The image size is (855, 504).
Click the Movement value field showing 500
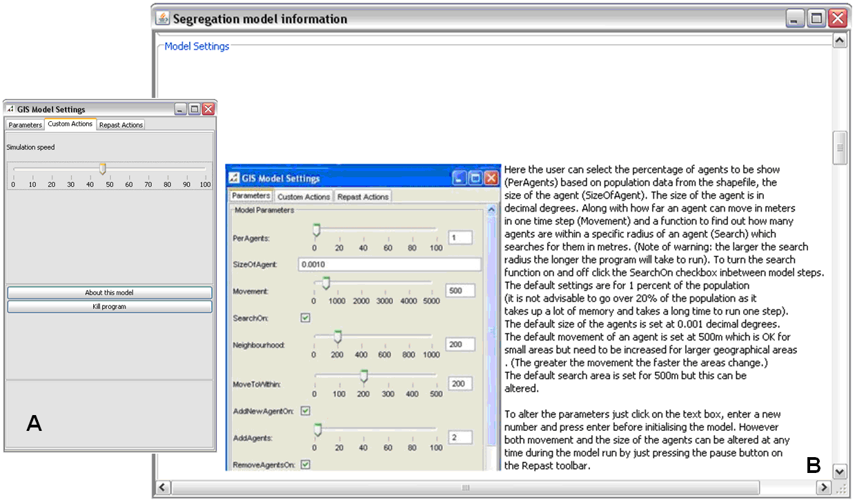click(460, 290)
